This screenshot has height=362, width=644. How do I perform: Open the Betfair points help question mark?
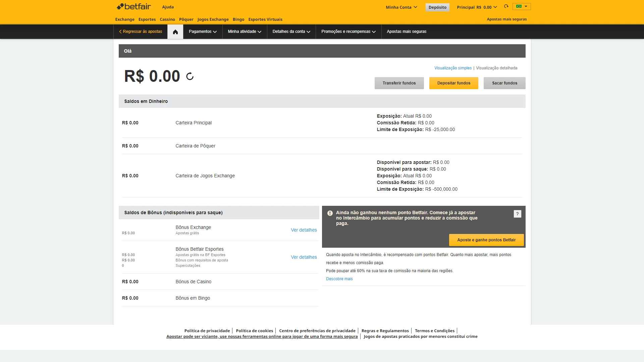[517, 214]
